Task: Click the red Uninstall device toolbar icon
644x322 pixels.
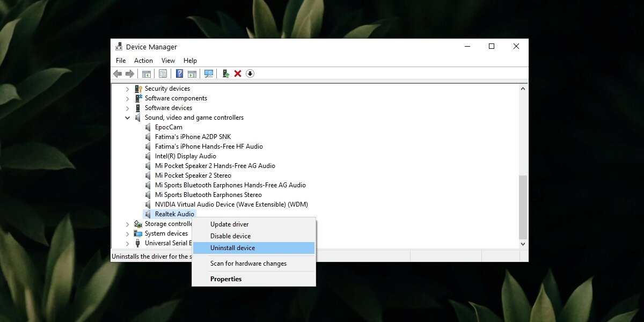Action: (x=238, y=74)
